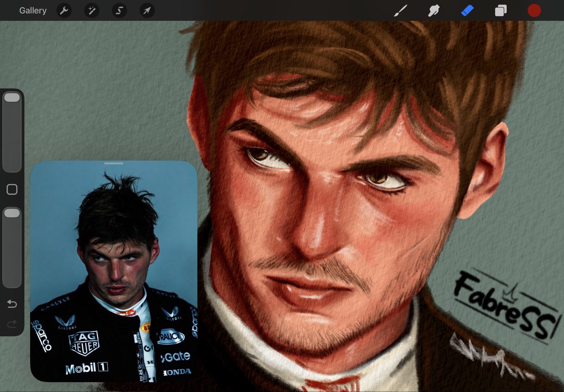Image resolution: width=564 pixels, height=392 pixels.
Task: Select the Smudge tool
Action: tap(432, 10)
